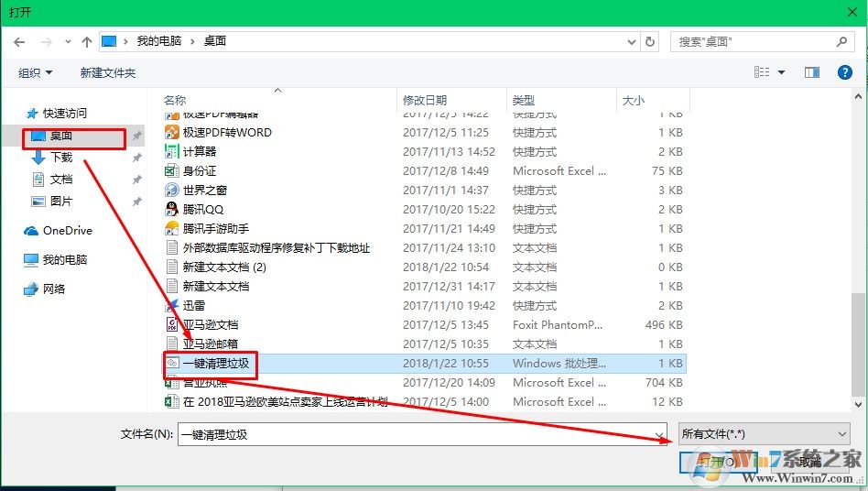Select 迅雷 shortcut icon
The height and width of the screenshot is (491, 868).
[x=172, y=306]
